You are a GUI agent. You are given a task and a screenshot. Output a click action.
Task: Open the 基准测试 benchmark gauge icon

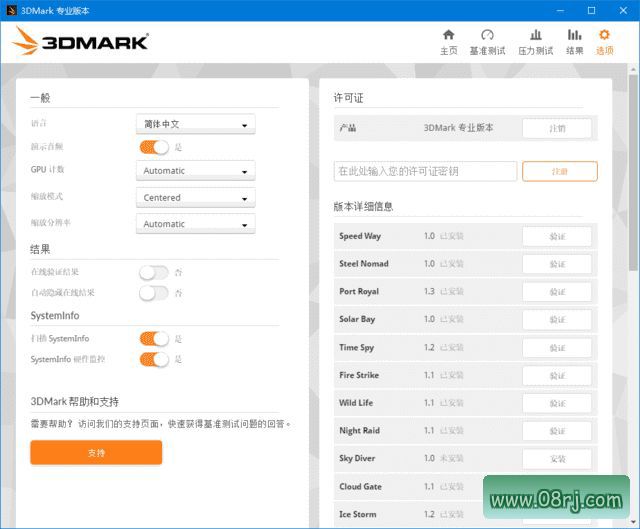pyautogui.click(x=487, y=35)
